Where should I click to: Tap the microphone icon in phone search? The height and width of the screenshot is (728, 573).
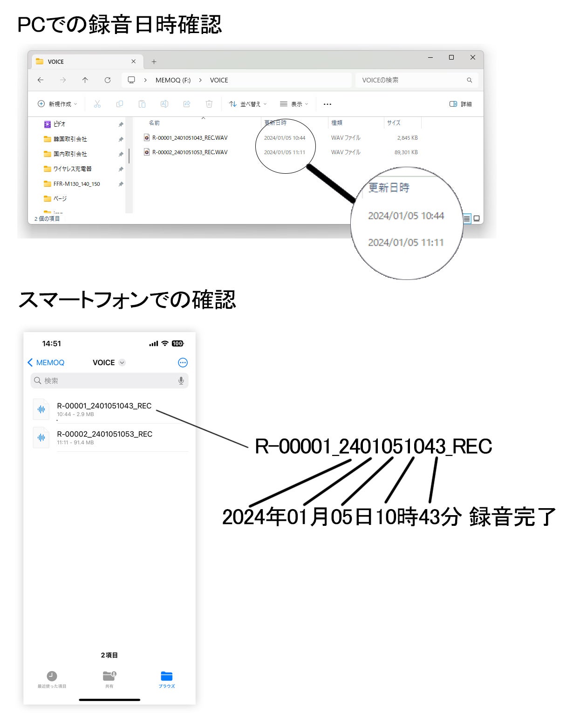[181, 381]
